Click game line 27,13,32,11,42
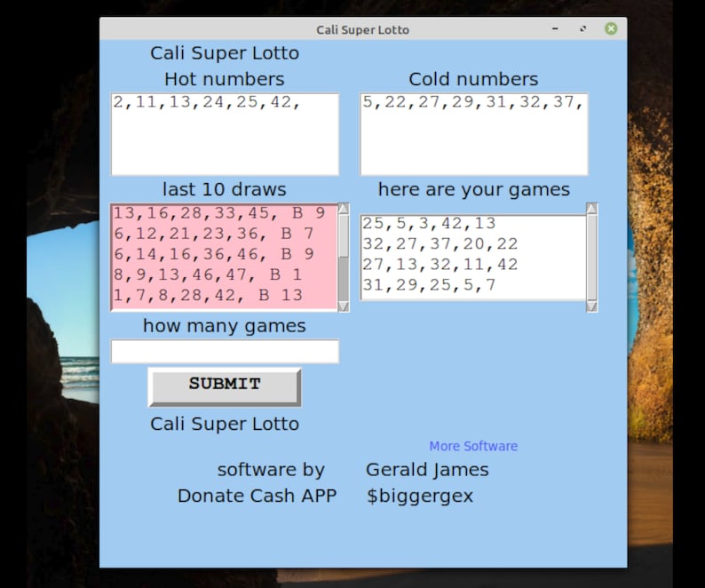Viewport: 705px width, 588px height. 440,265
